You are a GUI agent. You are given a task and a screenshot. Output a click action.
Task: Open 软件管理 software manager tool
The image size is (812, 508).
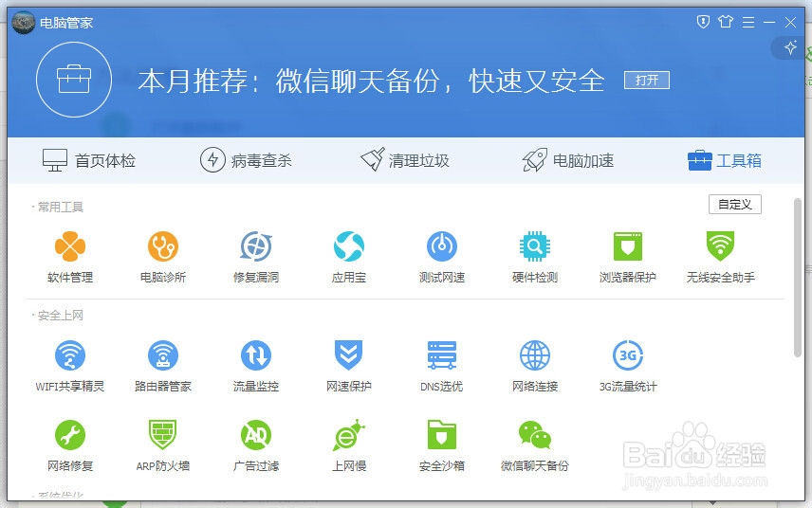(x=70, y=257)
